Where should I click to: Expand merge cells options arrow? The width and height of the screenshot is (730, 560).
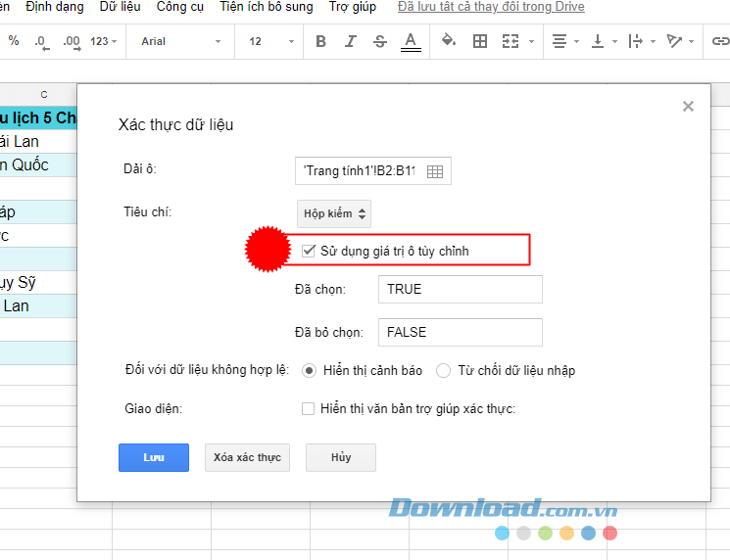coord(531,41)
